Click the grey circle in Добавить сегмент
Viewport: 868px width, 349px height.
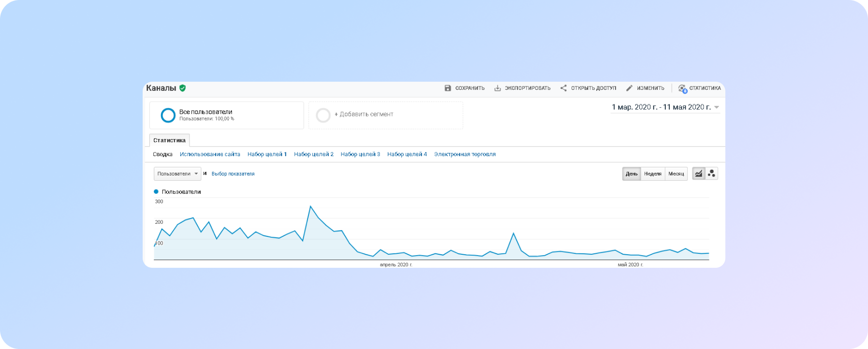click(x=323, y=115)
